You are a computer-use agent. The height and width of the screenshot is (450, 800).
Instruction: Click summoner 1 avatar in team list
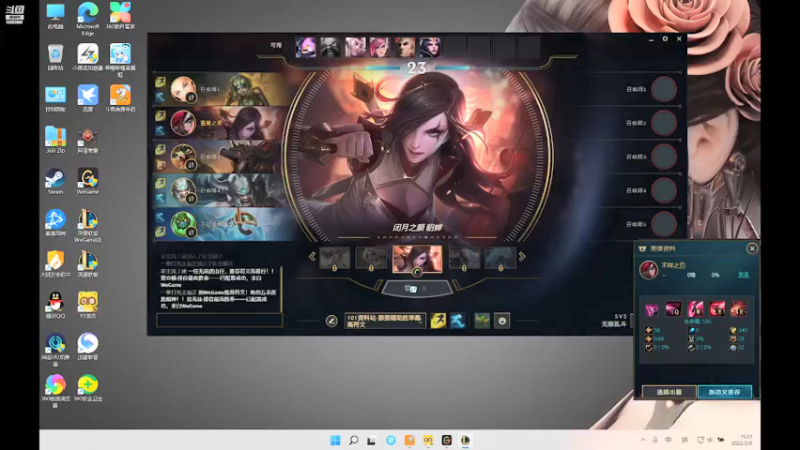pyautogui.click(x=183, y=89)
